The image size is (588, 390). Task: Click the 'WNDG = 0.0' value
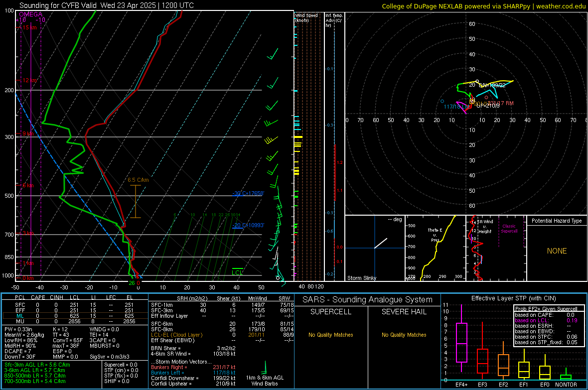coord(104,329)
